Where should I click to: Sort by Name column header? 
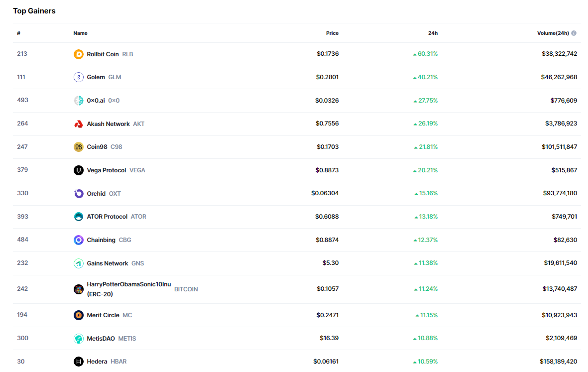(80, 33)
